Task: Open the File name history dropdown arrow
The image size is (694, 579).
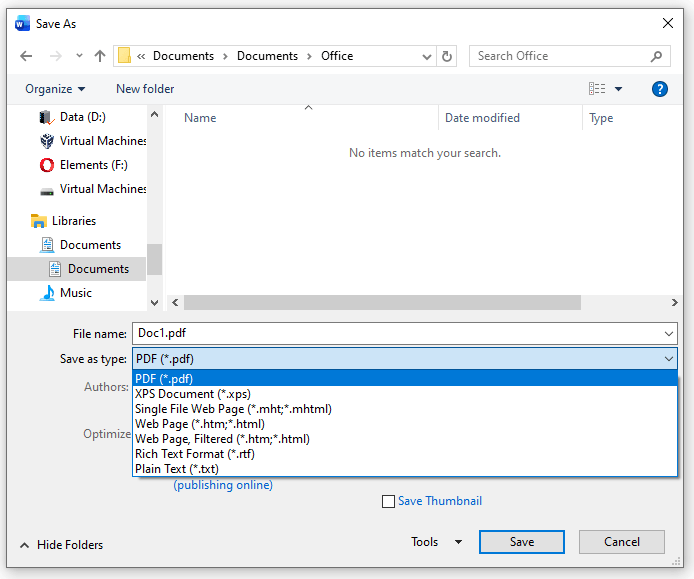Action: tap(669, 334)
